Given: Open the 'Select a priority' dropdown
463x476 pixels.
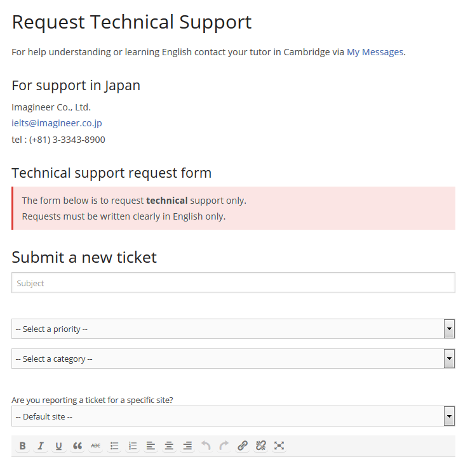Looking at the screenshot, I should point(233,329).
